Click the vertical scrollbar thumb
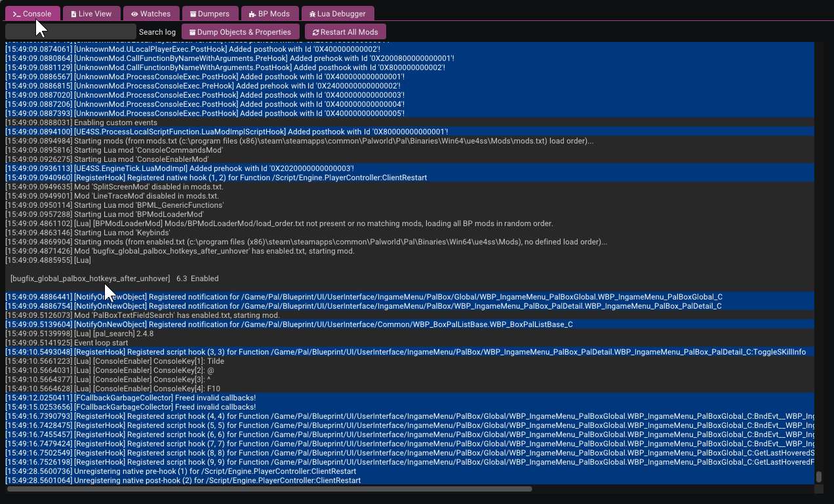834x504 pixels. [818, 477]
